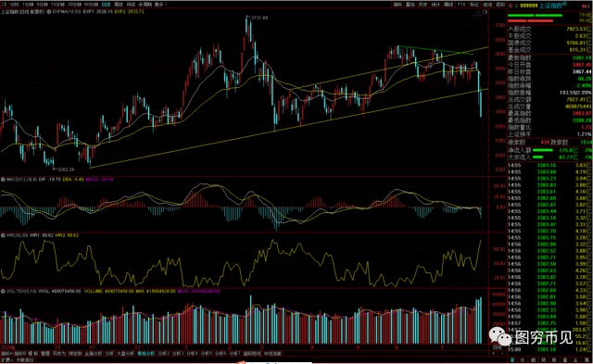Expand the 更多 periods arrow
The height and width of the screenshot is (364, 593).
(x=166, y=5)
